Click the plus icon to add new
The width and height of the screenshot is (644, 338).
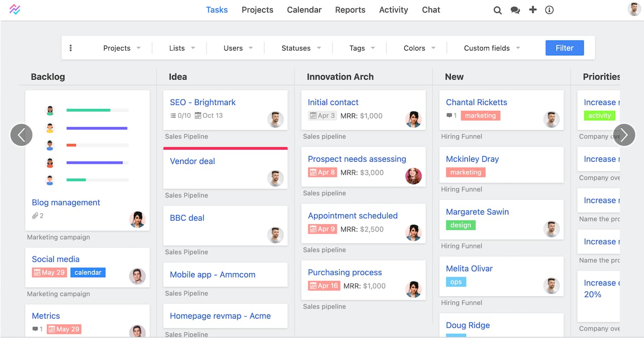(533, 10)
